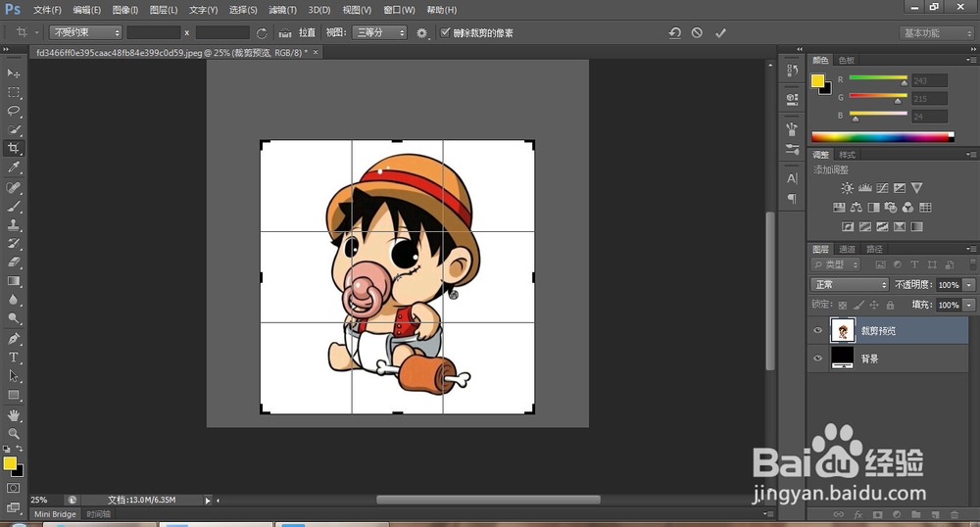The width and height of the screenshot is (980, 527).
Task: Open crop tool preset picker arrow
Action: tap(37, 32)
